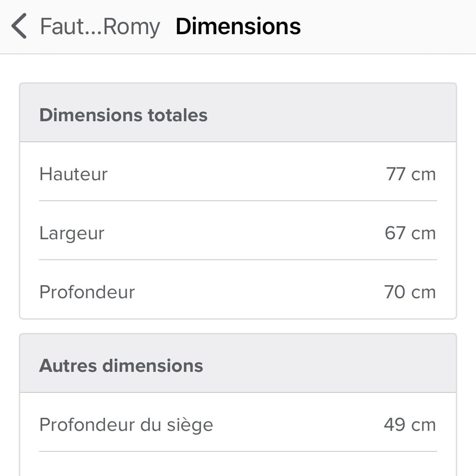This screenshot has width=476, height=476.
Task: Tap the Dimensions totales card header bar
Action: (238, 112)
